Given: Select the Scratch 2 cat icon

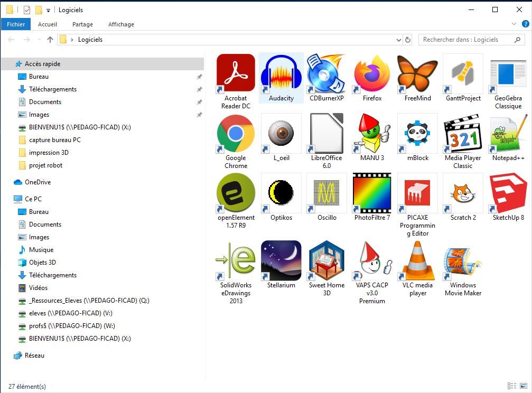Looking at the screenshot, I should pos(463,193).
